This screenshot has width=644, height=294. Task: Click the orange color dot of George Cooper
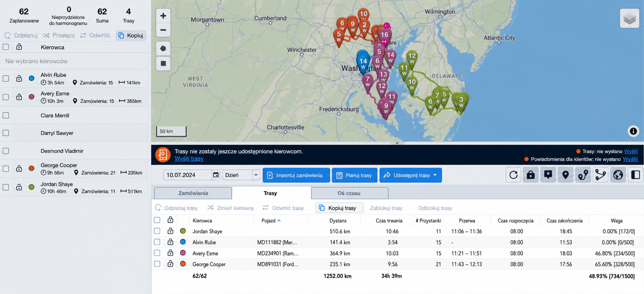point(31,169)
